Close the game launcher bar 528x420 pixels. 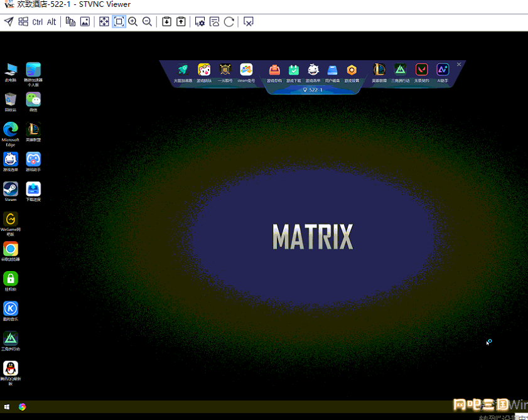pyautogui.click(x=459, y=64)
